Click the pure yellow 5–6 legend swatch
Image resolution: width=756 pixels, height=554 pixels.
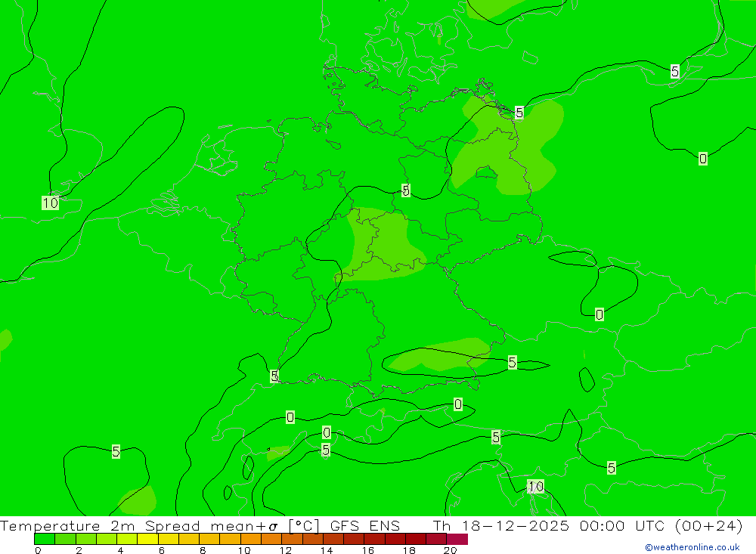[x=147, y=539]
